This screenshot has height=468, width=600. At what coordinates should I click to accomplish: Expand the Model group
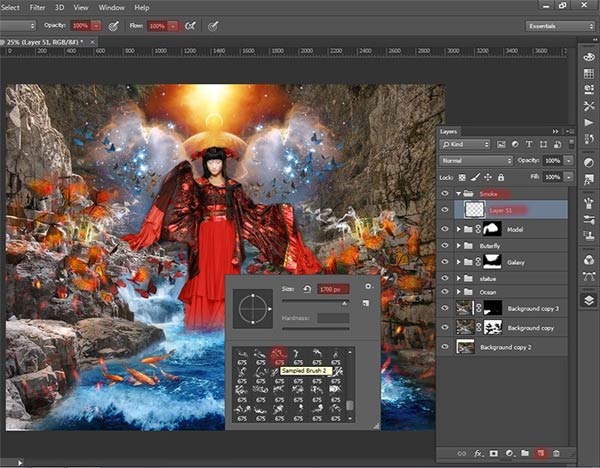[x=458, y=229]
